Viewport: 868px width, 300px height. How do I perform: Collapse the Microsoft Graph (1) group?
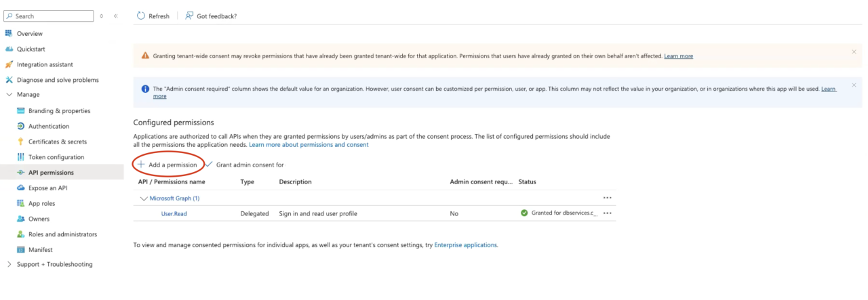[x=143, y=198]
